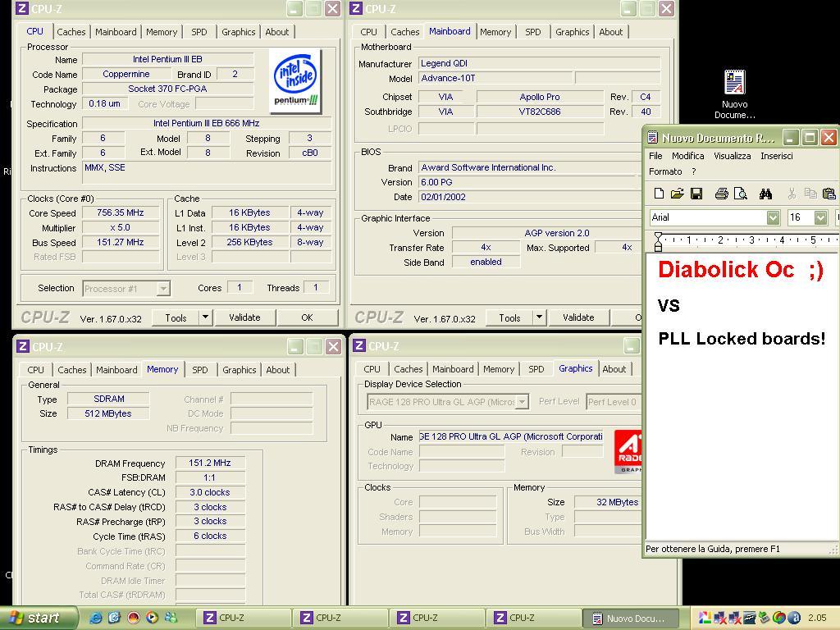Open the RAGE 128 PRO display device dropdown
The width and height of the screenshot is (840, 630).
tap(521, 402)
